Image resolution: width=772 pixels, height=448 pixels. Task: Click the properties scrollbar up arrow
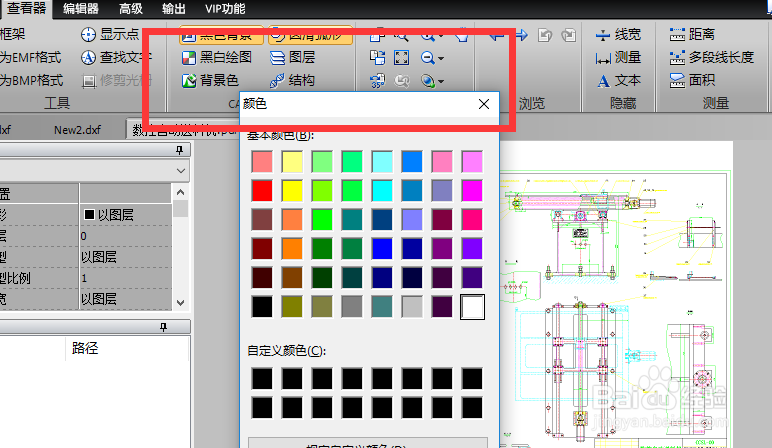coord(180,192)
